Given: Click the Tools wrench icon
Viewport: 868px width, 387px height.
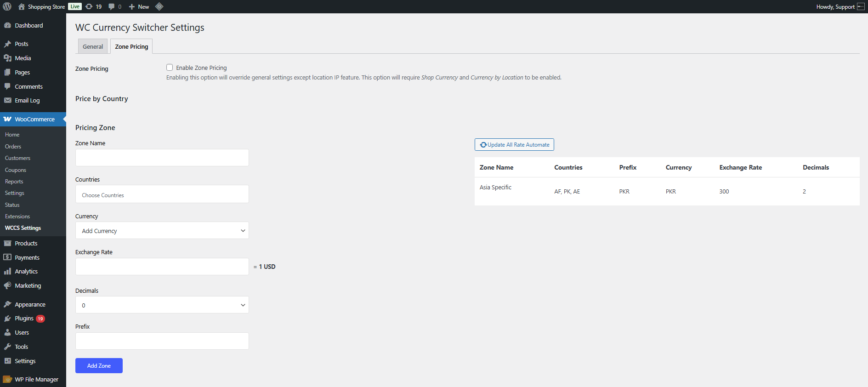Looking at the screenshot, I should (x=7, y=347).
